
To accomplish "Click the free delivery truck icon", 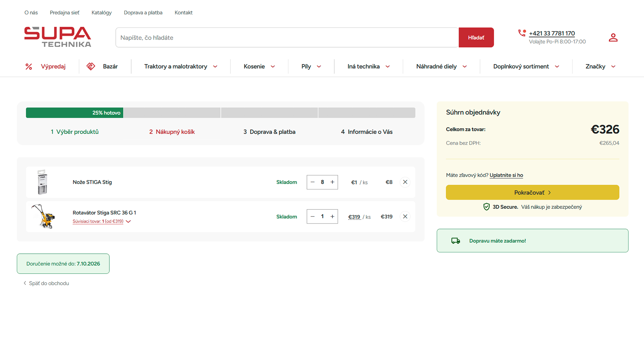I will [455, 241].
